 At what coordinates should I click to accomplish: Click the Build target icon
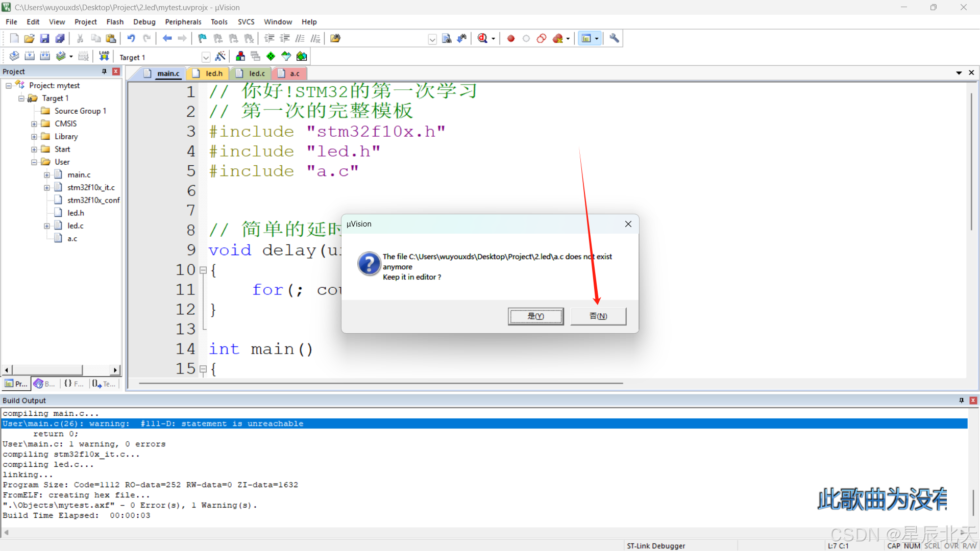click(30, 56)
